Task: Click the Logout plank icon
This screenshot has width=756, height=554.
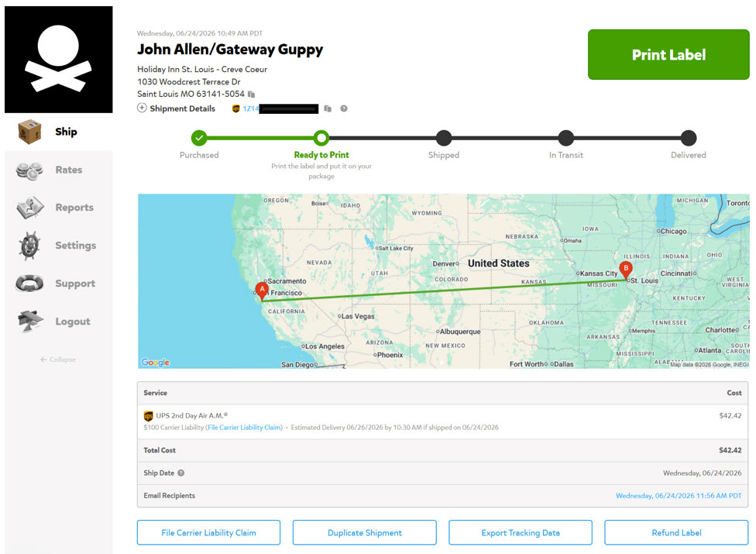Action: pos(30,322)
